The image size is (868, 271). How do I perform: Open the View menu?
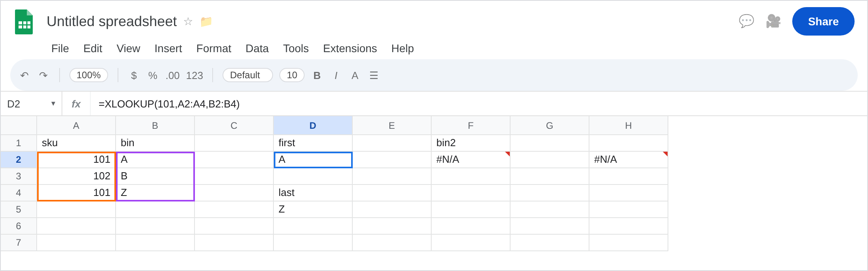[128, 49]
